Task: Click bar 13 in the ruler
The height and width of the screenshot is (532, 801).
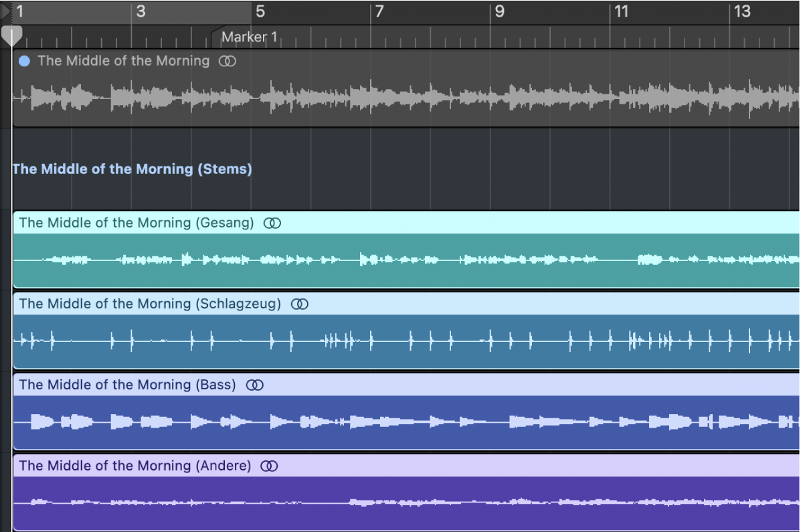Action: pos(741,11)
